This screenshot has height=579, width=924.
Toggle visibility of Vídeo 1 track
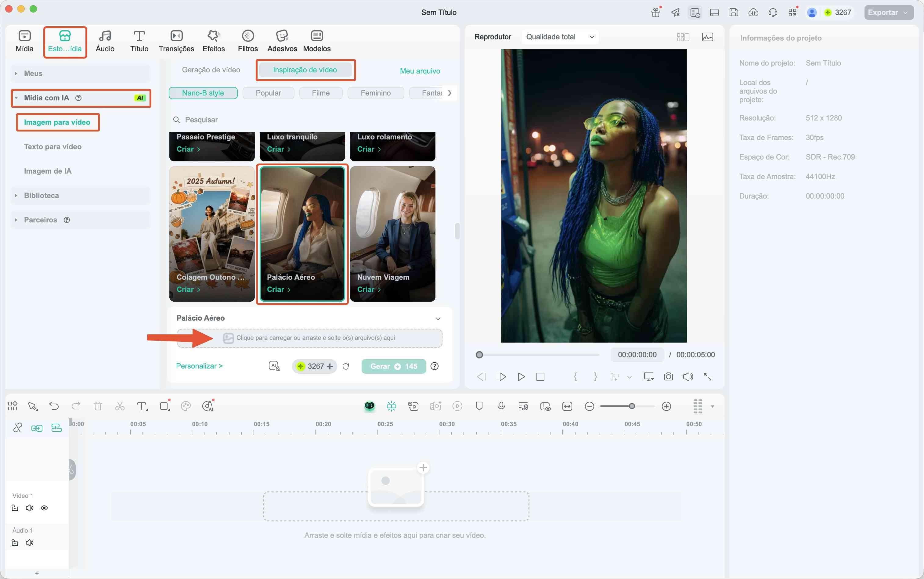(45, 508)
